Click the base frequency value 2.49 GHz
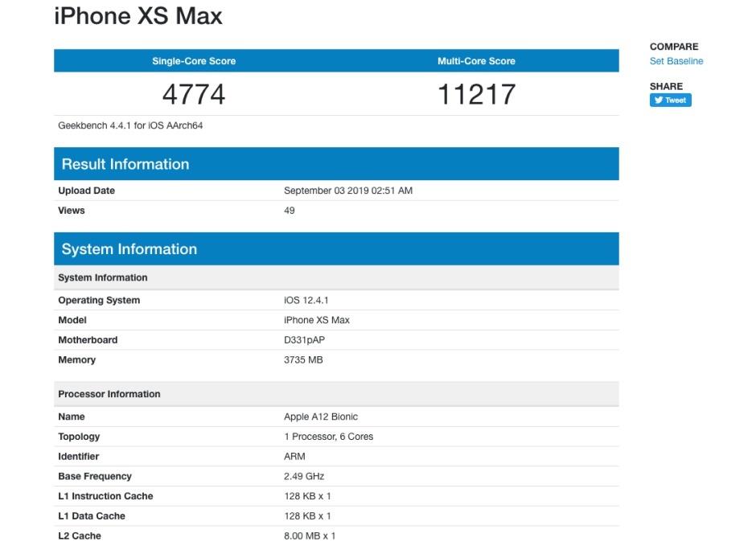 304,476
